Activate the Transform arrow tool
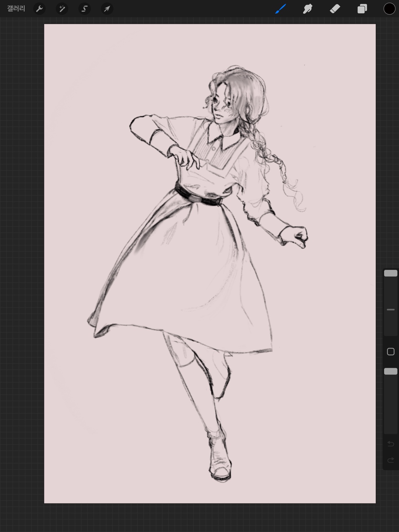Screen dimensions: 399x532 107,8
